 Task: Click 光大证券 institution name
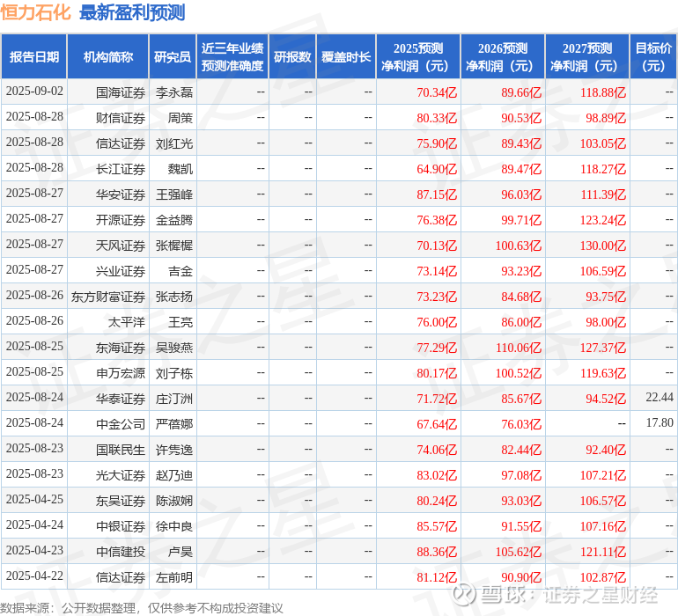(x=121, y=475)
